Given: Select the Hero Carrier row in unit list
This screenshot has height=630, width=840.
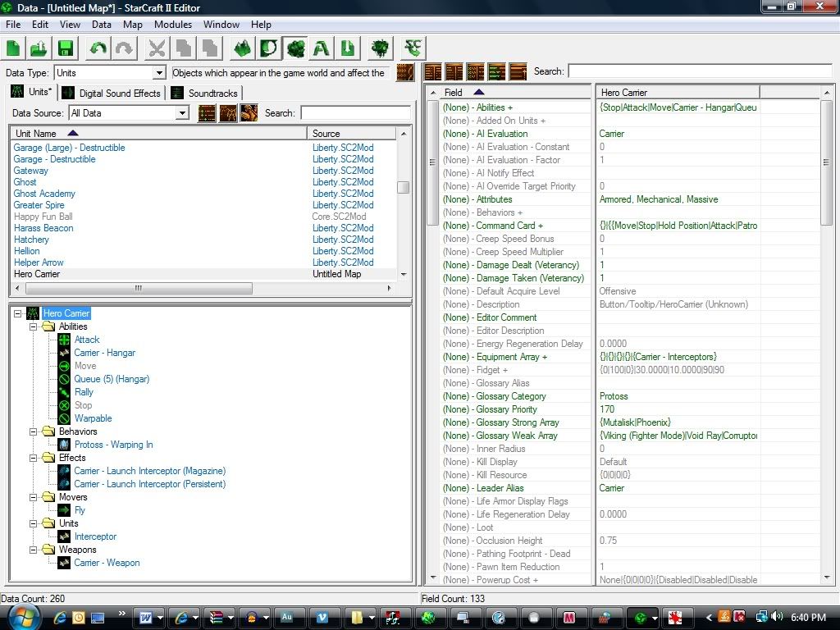Looking at the screenshot, I should (x=203, y=274).
